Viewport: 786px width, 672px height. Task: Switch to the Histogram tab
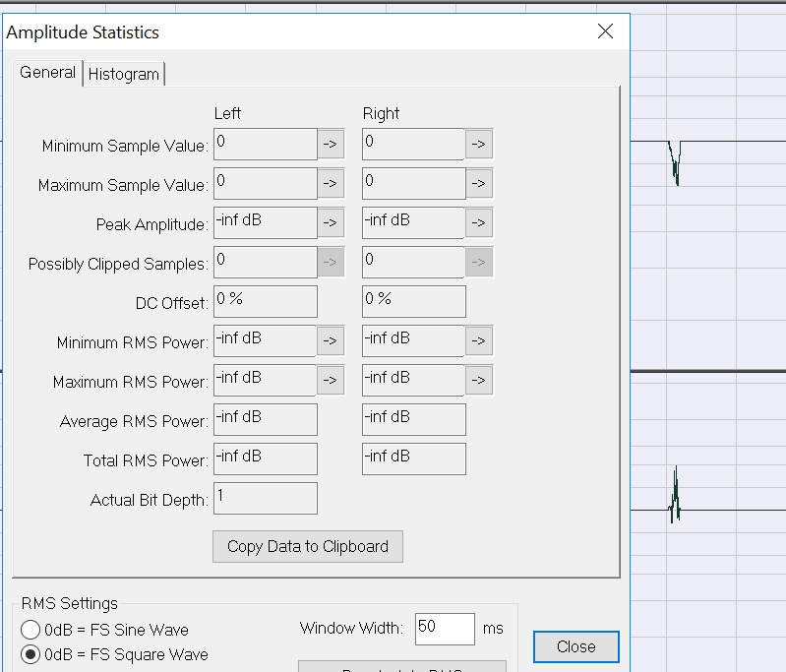[x=124, y=74]
